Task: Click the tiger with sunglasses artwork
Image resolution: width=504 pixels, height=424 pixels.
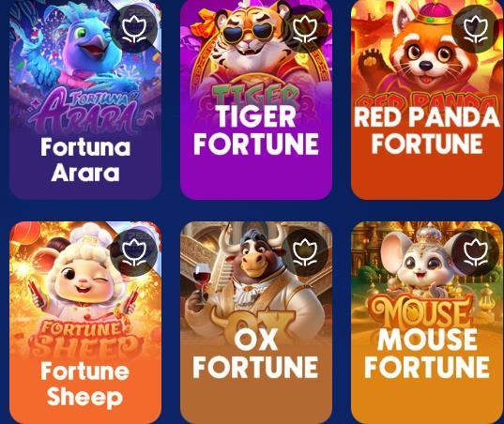Action: [x=251, y=42]
